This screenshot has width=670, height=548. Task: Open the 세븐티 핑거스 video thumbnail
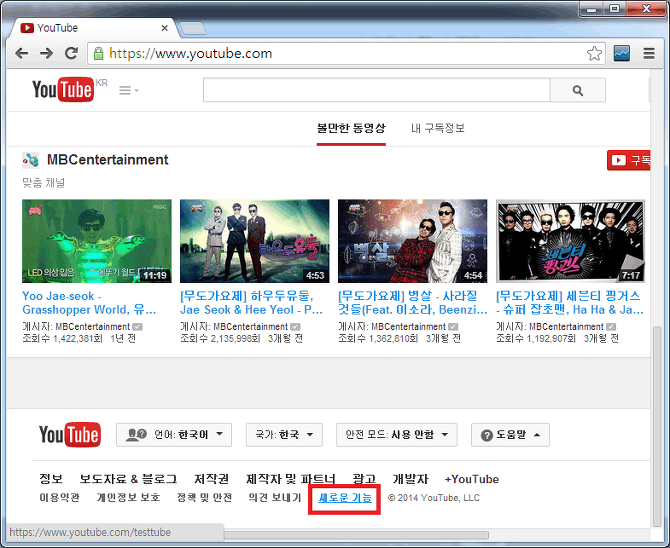coord(570,241)
